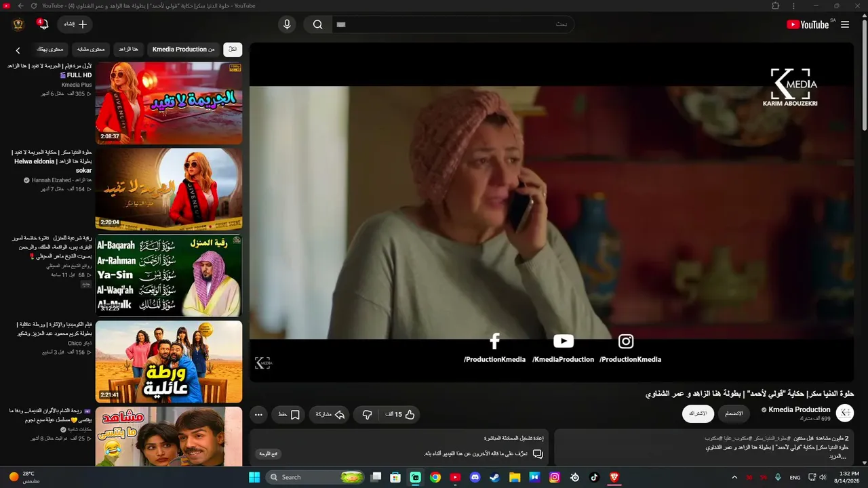Go to YouTube home via logo
The width and height of the screenshot is (868, 488).
808,24
